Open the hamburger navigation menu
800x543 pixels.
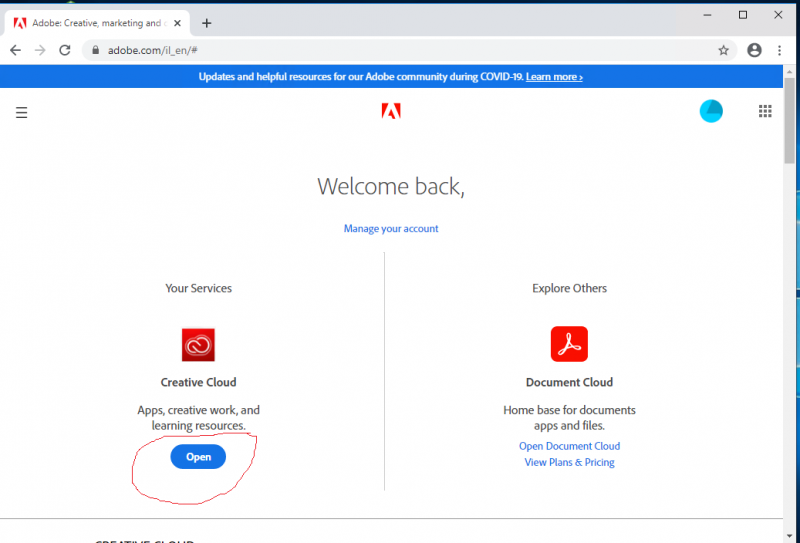click(x=21, y=112)
